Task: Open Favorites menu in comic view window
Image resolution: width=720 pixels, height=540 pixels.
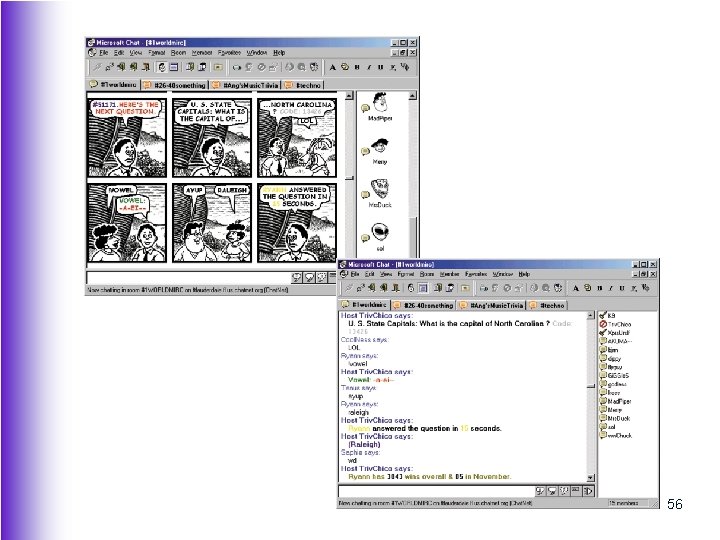Action: [x=229, y=53]
